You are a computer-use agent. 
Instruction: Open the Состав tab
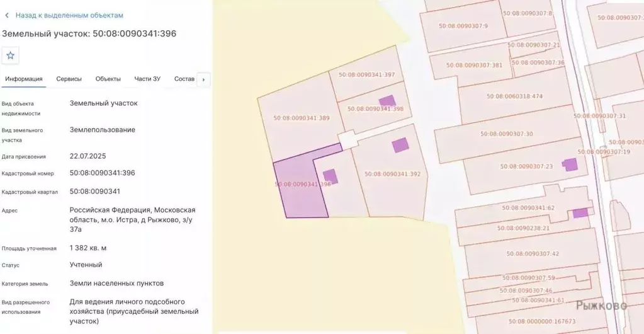[x=184, y=79]
